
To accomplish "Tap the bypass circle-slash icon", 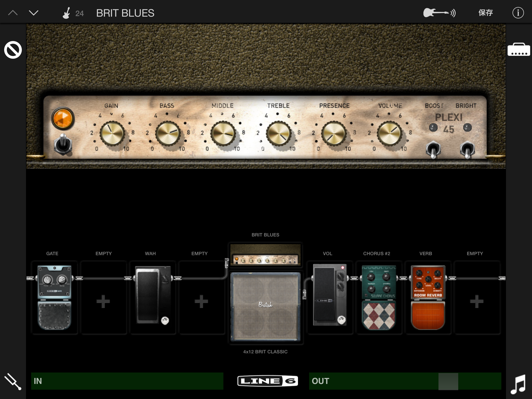I will [13, 50].
